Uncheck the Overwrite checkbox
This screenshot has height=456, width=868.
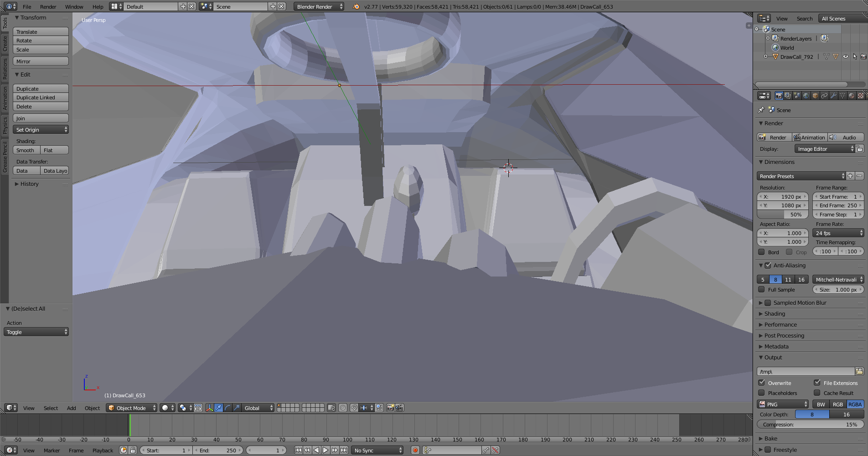coord(762,383)
